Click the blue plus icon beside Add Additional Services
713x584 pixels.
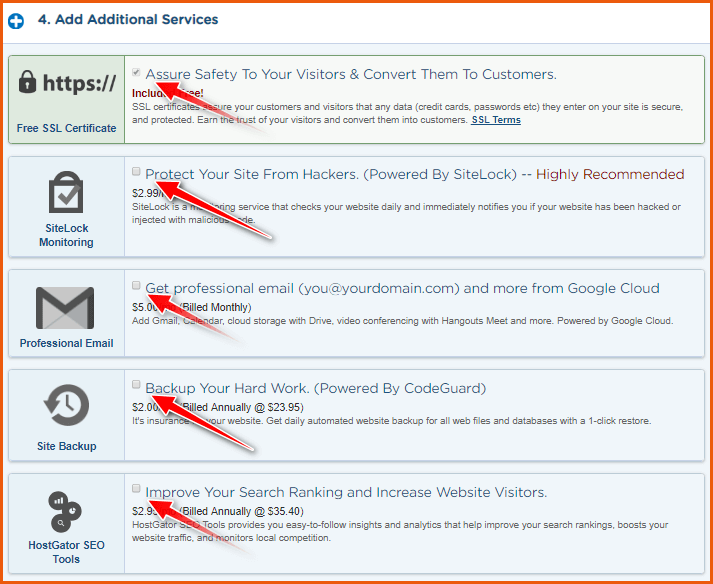click(x=16, y=21)
